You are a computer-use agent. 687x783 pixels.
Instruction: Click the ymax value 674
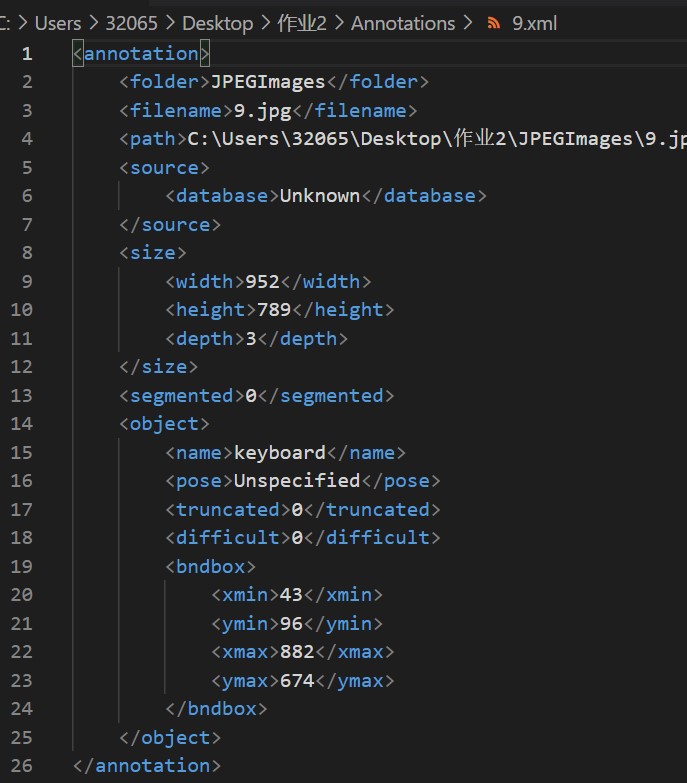[x=297, y=680]
